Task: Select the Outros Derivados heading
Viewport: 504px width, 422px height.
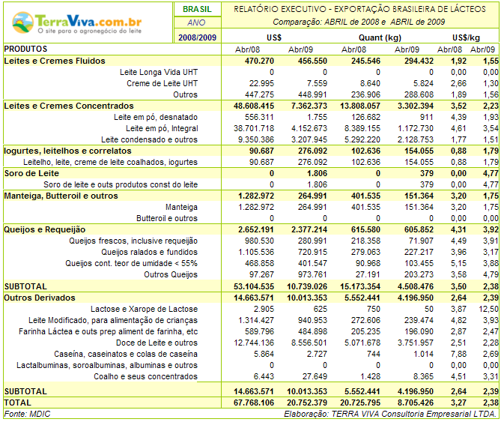Action: 40,298
